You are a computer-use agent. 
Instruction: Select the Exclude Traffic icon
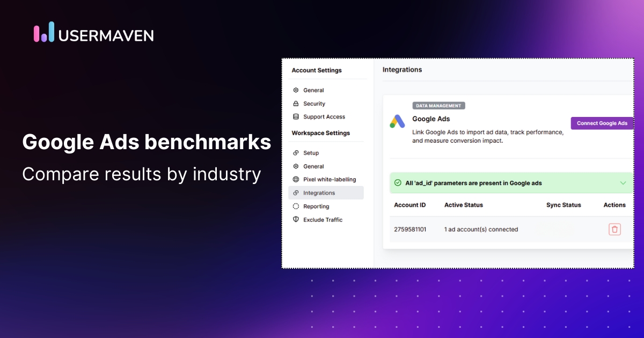[296, 219]
